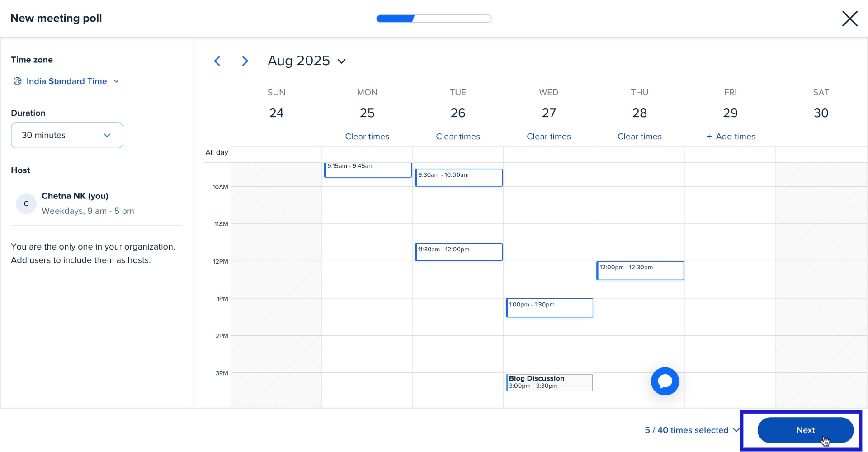The image size is (868, 452).
Task: Clear times for Thursday the 28th
Action: tap(639, 136)
